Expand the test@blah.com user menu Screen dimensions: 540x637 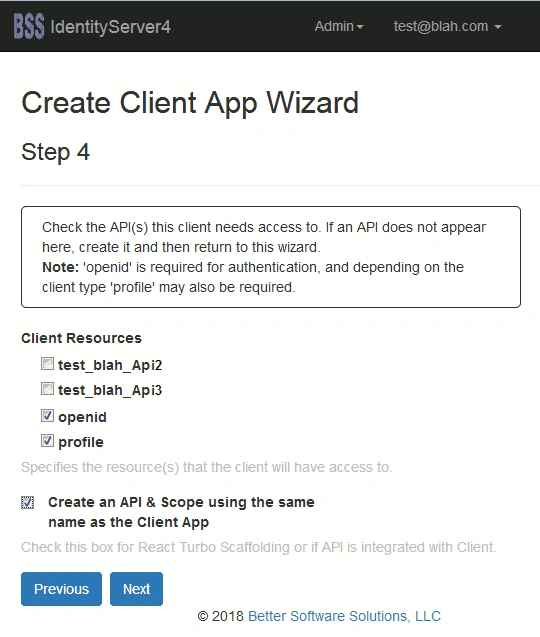tap(447, 26)
